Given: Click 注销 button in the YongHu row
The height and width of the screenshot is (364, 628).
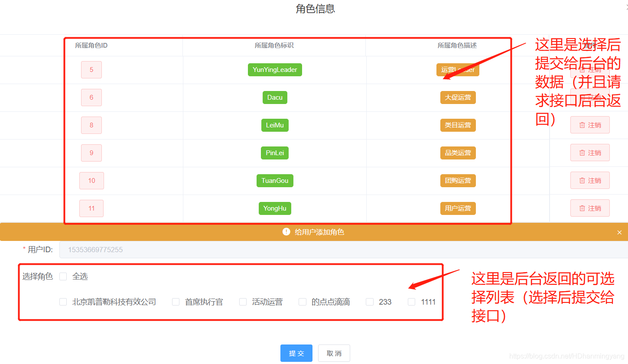Looking at the screenshot, I should click(590, 208).
